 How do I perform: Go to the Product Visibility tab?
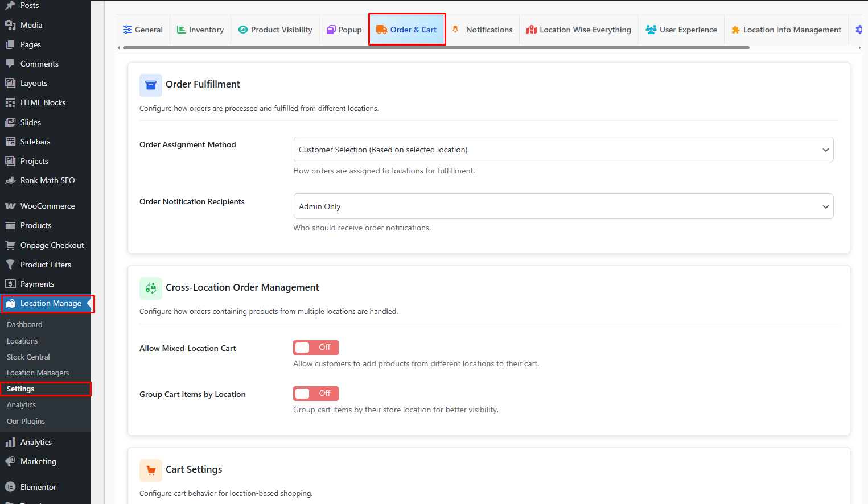(x=275, y=30)
